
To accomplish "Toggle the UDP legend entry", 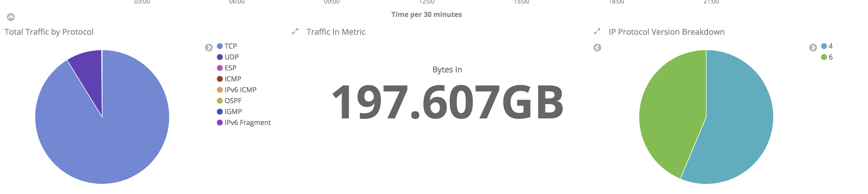I will (x=228, y=57).
